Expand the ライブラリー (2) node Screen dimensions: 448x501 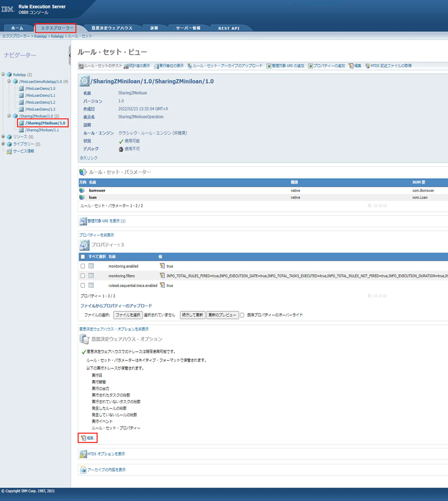pyautogui.click(x=3, y=144)
